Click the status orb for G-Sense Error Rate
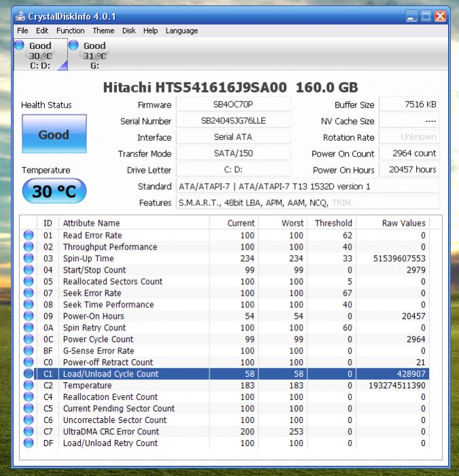 coord(29,351)
